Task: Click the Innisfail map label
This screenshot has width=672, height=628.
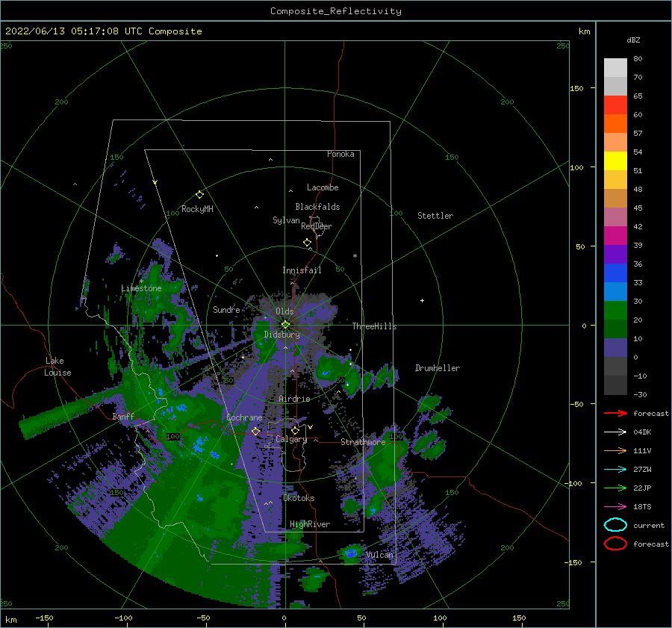Action: pos(302,270)
